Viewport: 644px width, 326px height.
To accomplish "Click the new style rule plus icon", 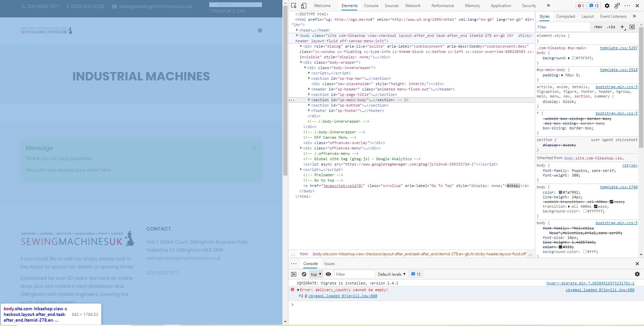I will click(x=622, y=27).
